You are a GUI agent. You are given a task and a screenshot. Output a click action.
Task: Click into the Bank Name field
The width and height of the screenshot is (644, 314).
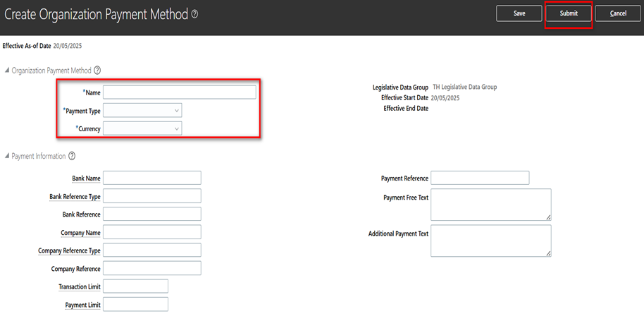coord(151,178)
